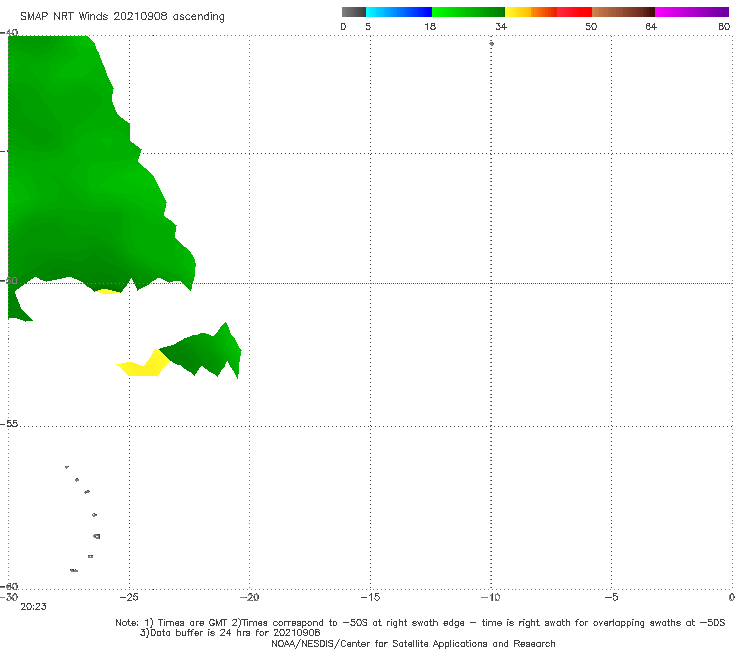Image resolution: width=740 pixels, height=650 pixels.
Task: Click the note 'Times are GMT' line
Action: (x=420, y=623)
